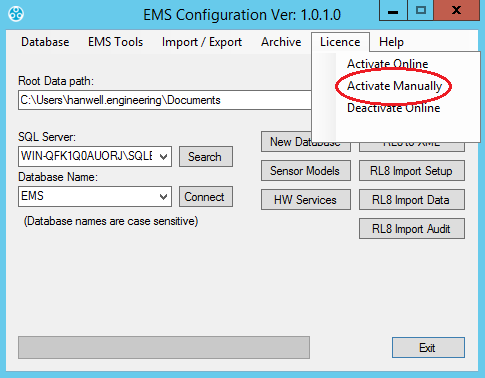The image size is (485, 378).
Task: Click the Search button
Action: (x=206, y=156)
